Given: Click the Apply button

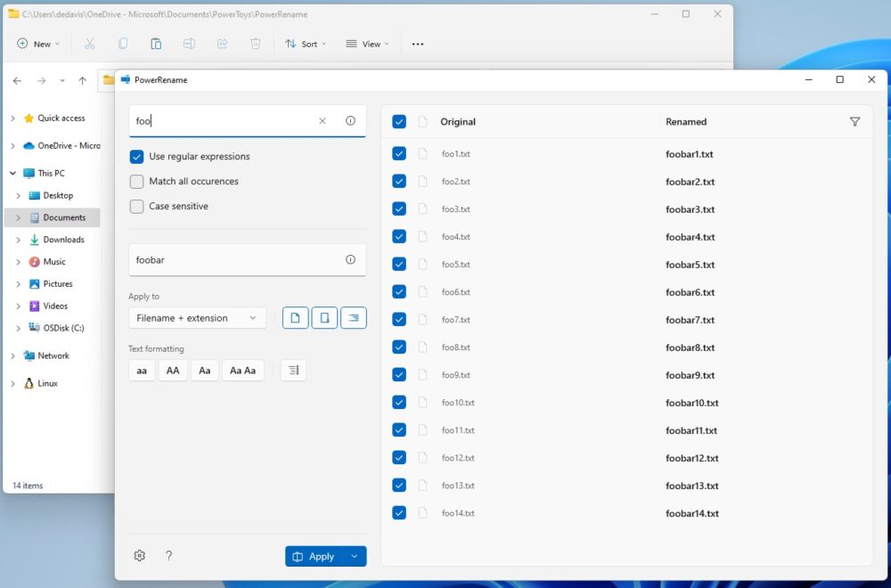Looking at the screenshot, I should click(x=313, y=557).
